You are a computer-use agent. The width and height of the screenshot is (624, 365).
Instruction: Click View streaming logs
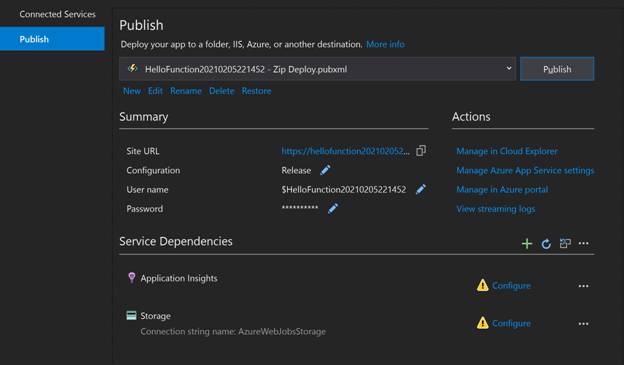(x=495, y=209)
